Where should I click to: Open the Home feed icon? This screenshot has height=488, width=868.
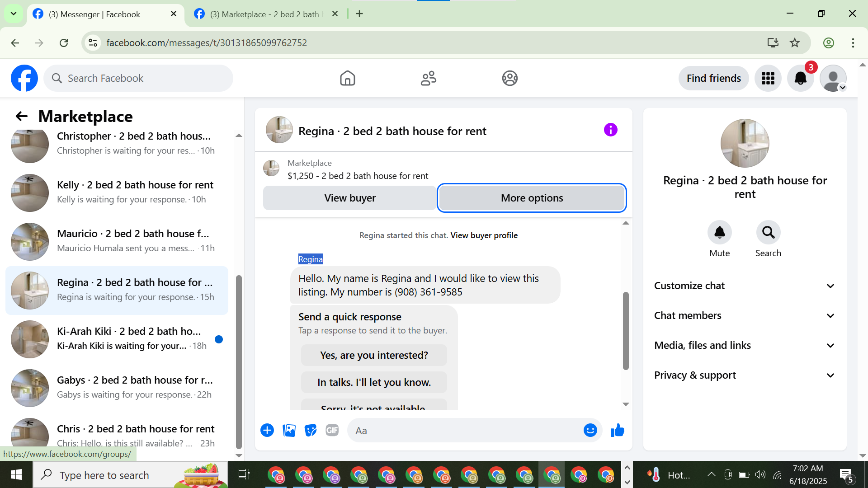[347, 78]
